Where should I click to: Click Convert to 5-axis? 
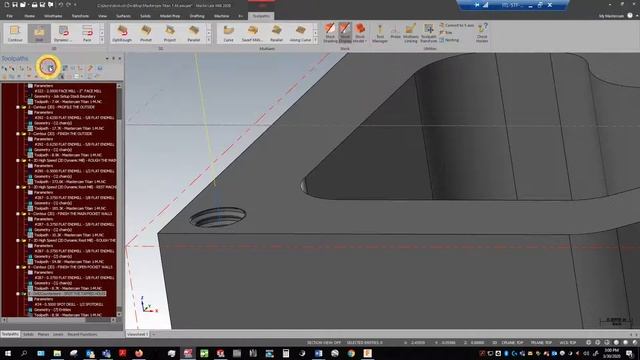click(457, 25)
